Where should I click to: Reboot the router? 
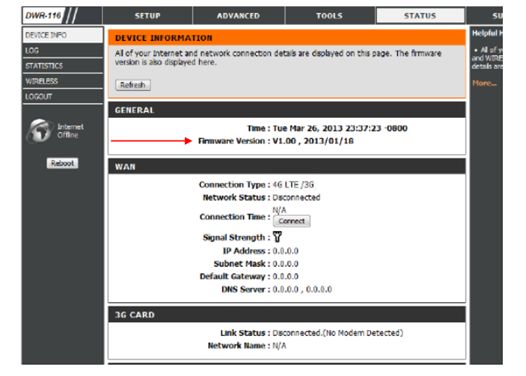(x=62, y=163)
